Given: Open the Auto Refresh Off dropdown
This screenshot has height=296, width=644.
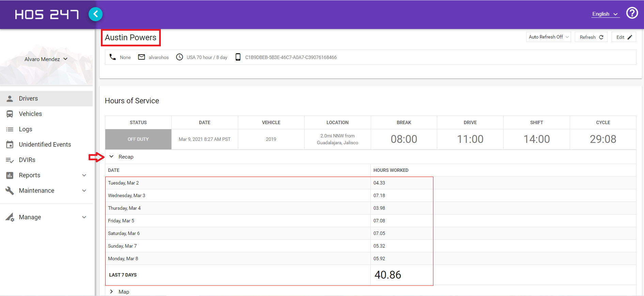Looking at the screenshot, I should [549, 37].
